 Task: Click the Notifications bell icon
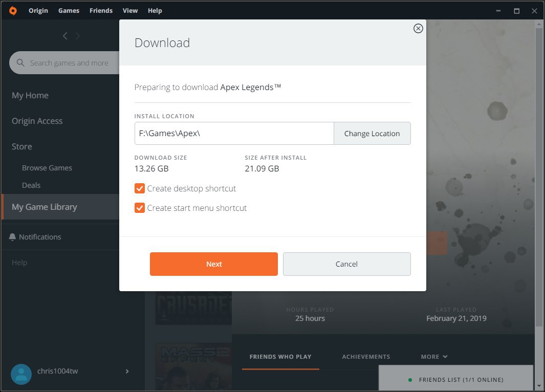click(x=13, y=237)
